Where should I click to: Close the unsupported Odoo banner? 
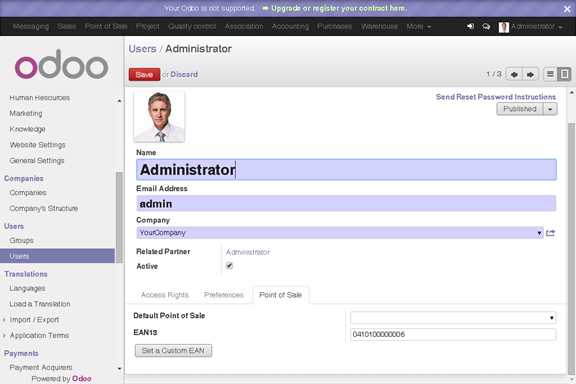click(567, 9)
